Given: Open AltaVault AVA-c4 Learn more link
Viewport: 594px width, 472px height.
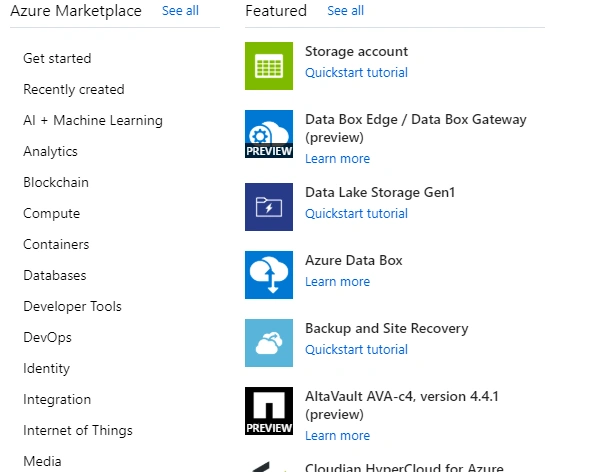Looking at the screenshot, I should 337,435.
